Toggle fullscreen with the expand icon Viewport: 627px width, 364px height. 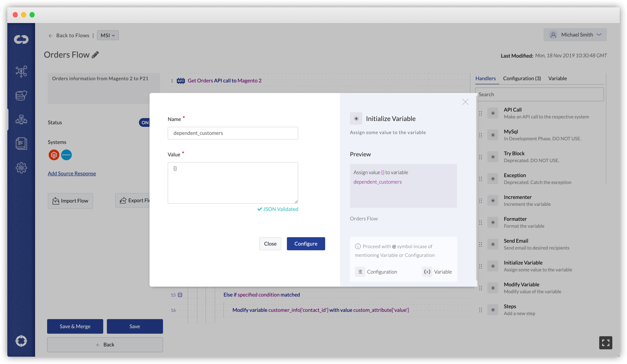(605, 343)
